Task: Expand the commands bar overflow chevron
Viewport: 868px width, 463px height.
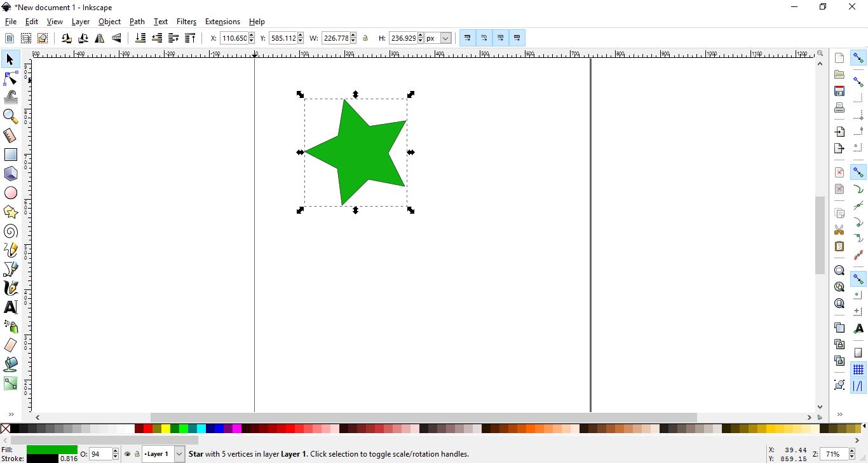Action: (839, 415)
